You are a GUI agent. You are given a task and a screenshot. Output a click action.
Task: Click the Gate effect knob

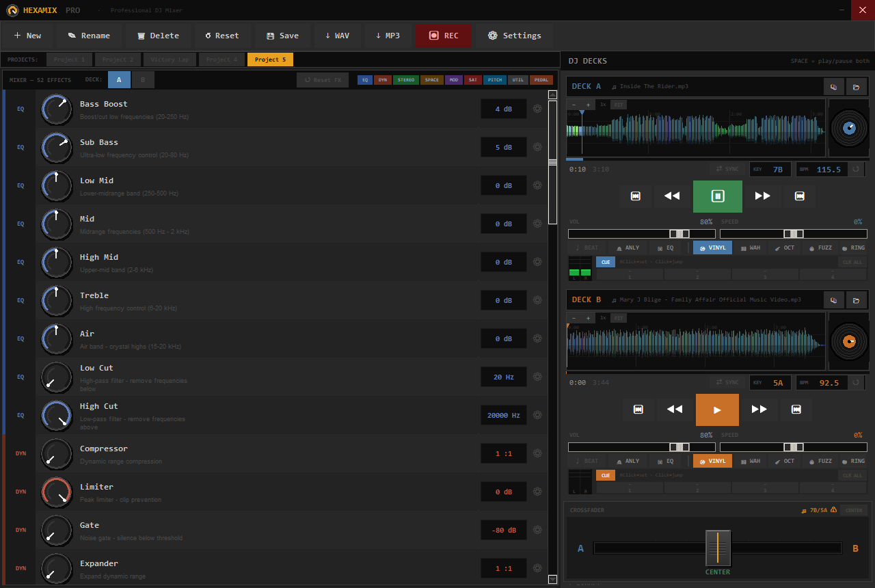[x=57, y=530]
